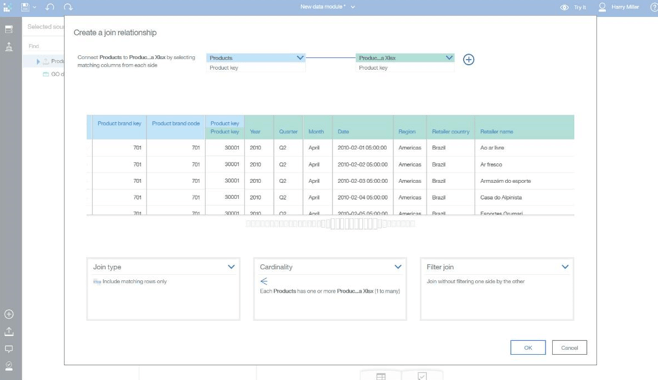
Task: Click the Try it label
Action: pyautogui.click(x=580, y=8)
